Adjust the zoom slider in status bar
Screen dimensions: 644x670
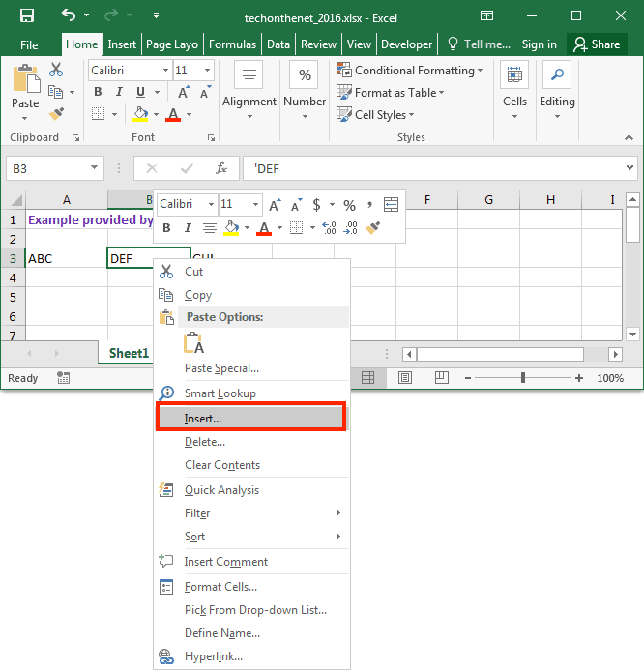point(522,378)
